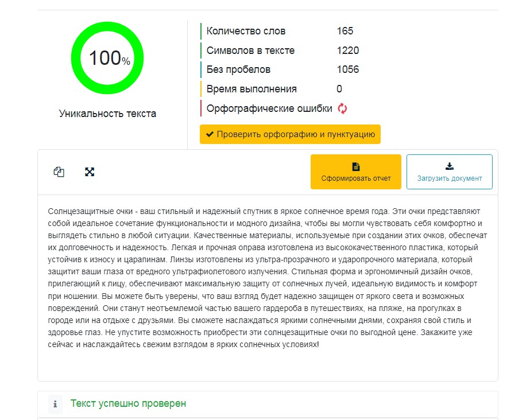This screenshot has width=507, height=420.
Task: Click the Количество слов statistic row
Action: click(x=280, y=31)
